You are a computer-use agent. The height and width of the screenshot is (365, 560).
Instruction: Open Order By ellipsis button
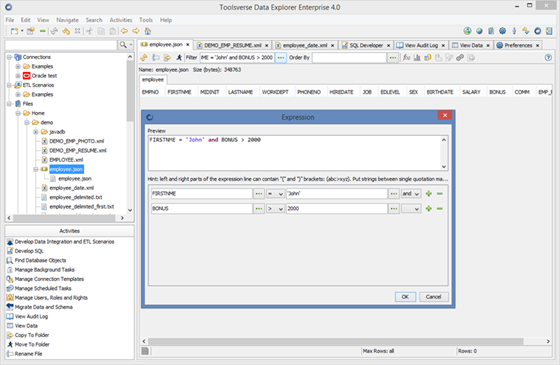[393, 58]
